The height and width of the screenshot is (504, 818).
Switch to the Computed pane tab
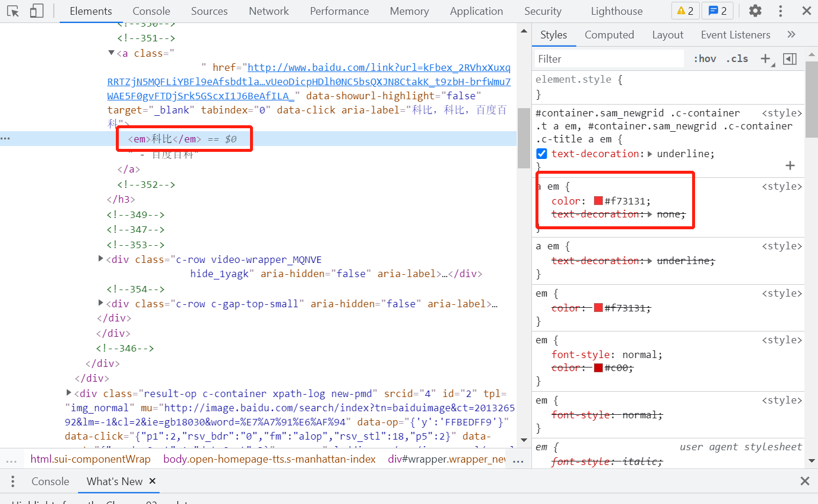click(x=609, y=35)
